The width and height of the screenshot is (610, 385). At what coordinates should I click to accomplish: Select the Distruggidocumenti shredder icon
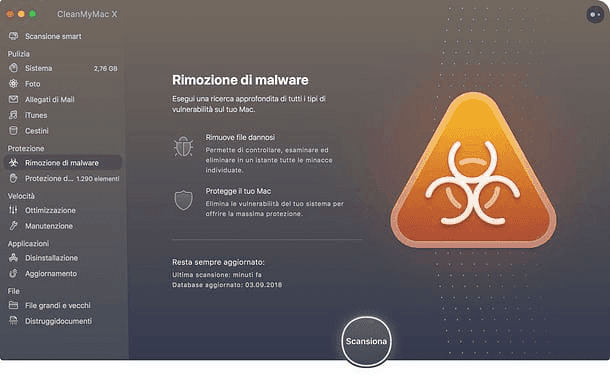click(x=14, y=321)
